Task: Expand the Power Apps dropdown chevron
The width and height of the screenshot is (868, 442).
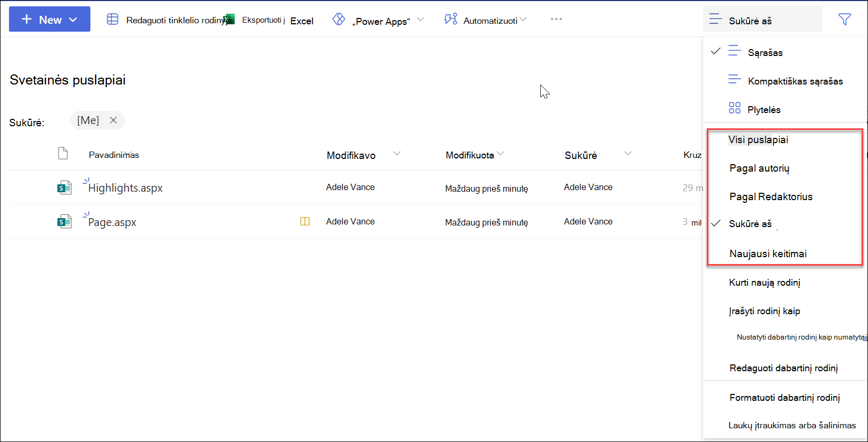Action: (x=421, y=20)
